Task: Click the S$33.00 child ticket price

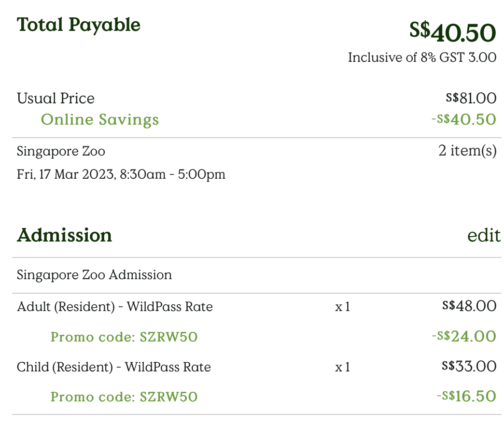Action: 469,367
